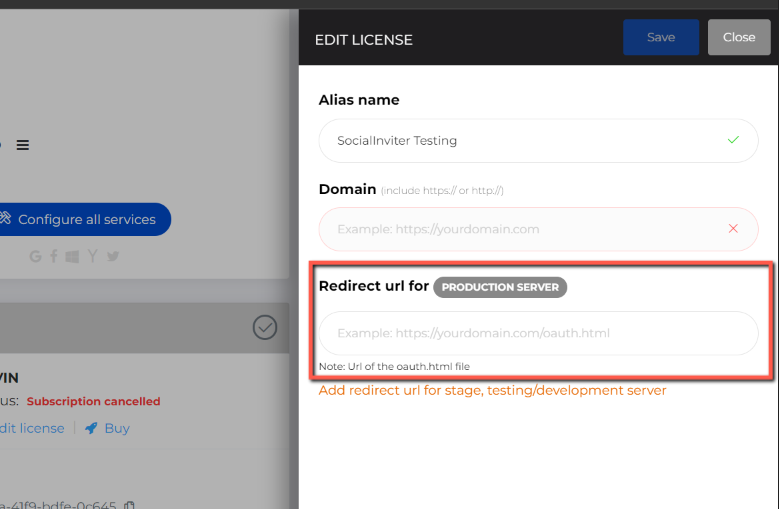This screenshot has width=779, height=509.
Task: Click the Twitter service icon
Action: click(113, 256)
